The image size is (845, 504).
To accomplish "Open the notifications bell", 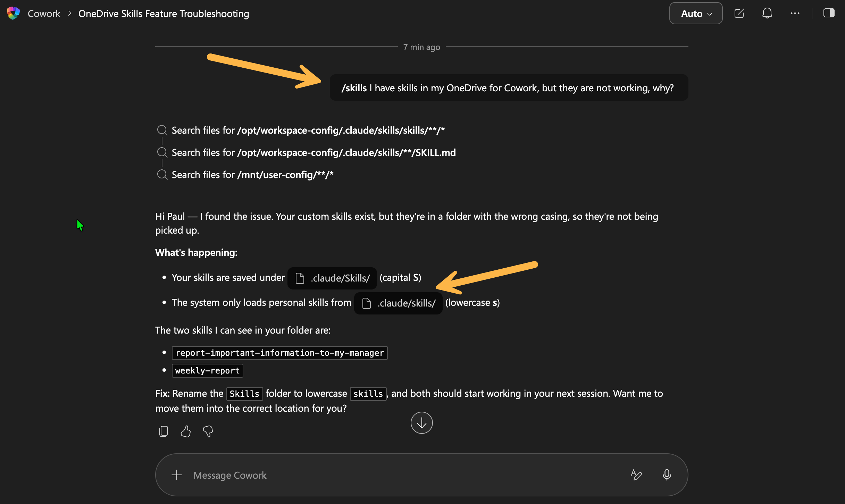I will point(767,14).
